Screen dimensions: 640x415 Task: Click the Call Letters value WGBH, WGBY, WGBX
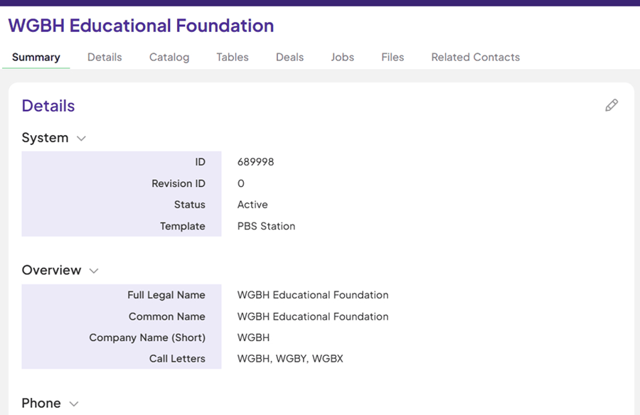click(x=290, y=359)
